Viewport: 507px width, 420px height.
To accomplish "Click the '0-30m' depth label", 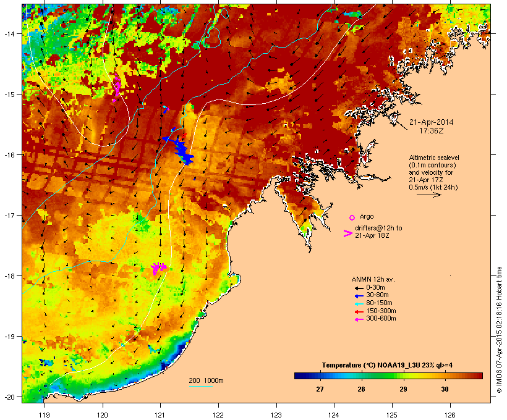I will (x=375, y=288).
